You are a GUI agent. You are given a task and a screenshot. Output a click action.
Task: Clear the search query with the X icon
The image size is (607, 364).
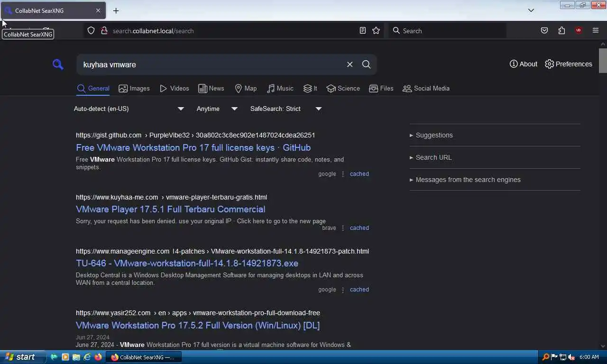click(x=350, y=64)
